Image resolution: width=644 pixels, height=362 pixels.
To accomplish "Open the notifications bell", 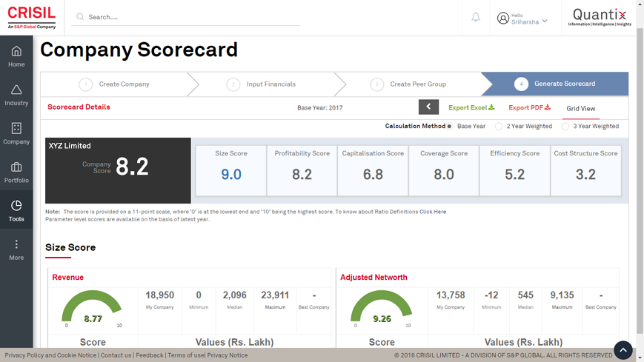I will [476, 18].
